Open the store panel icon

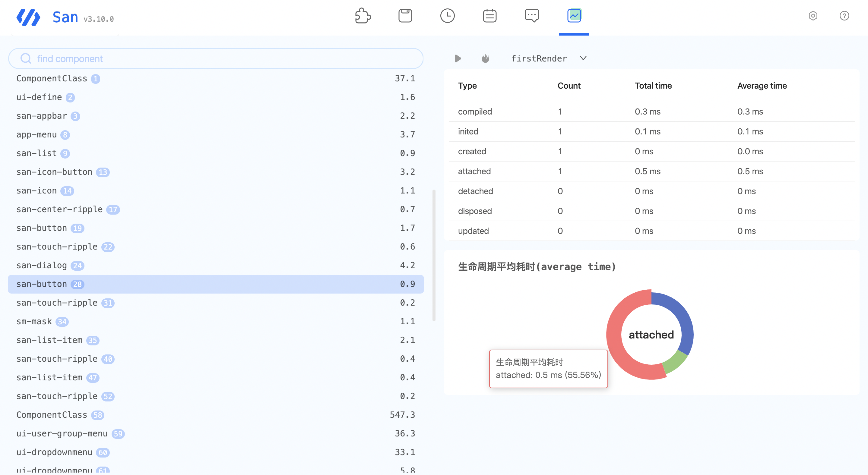(405, 16)
